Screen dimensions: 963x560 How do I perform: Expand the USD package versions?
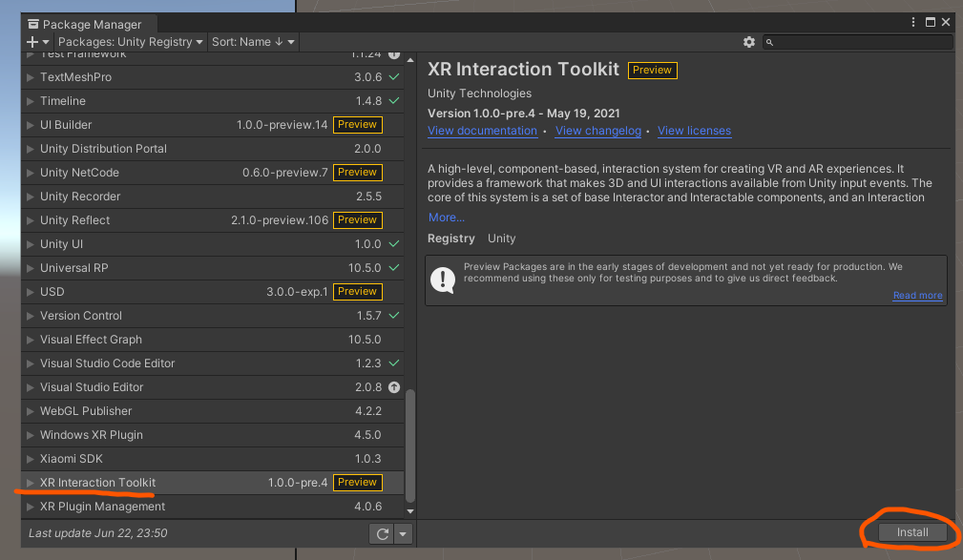[31, 292]
